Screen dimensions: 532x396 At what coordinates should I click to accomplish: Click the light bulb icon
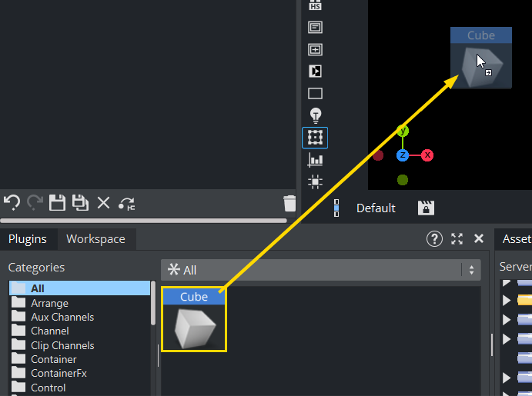pos(315,115)
